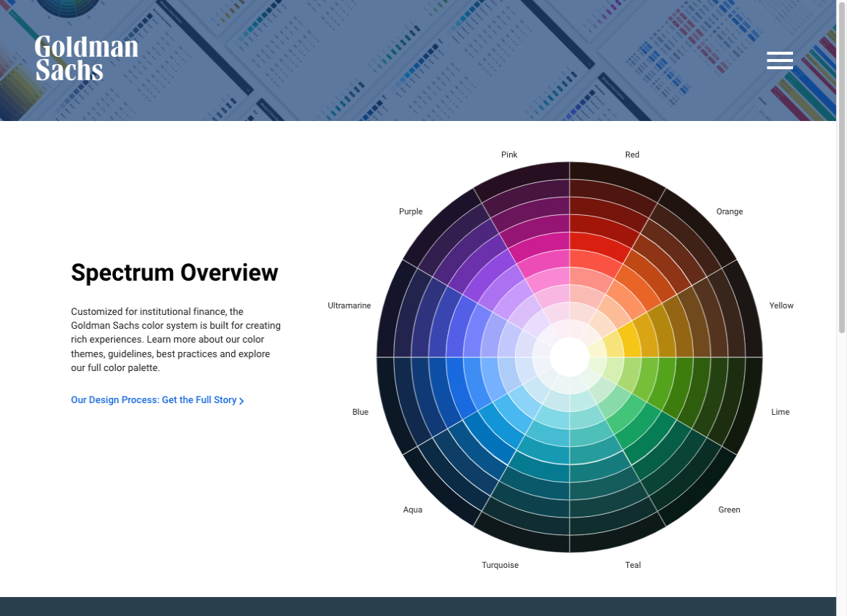Image resolution: width=847 pixels, height=616 pixels.
Task: Select the Green label on color wheel
Action: coord(729,510)
